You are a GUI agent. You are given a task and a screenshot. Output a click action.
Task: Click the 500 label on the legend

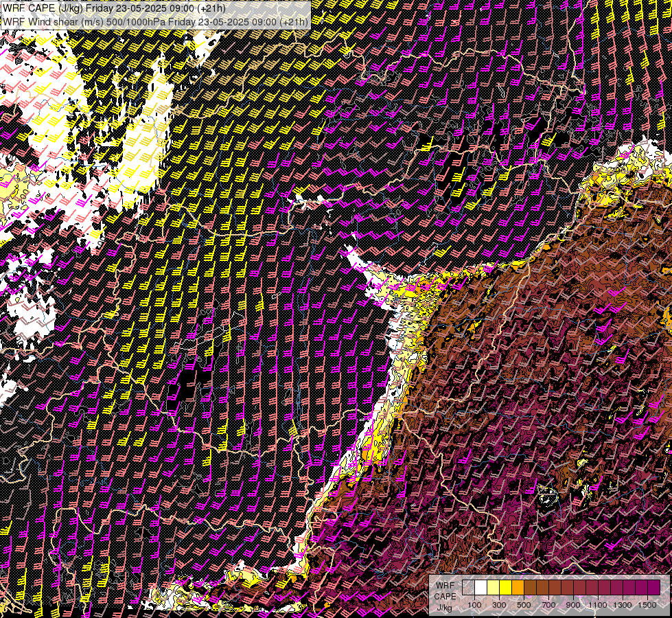pos(524,605)
